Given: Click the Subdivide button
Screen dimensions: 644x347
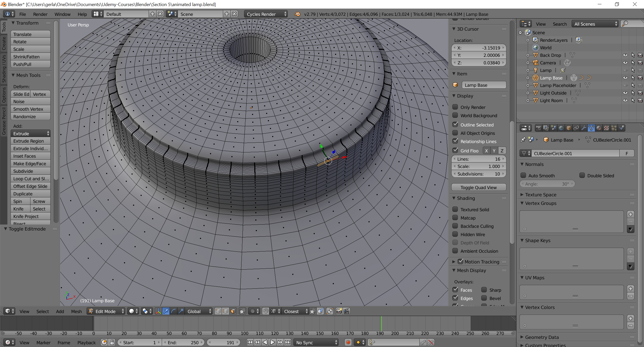Looking at the screenshot, I should pyautogui.click(x=30, y=171).
